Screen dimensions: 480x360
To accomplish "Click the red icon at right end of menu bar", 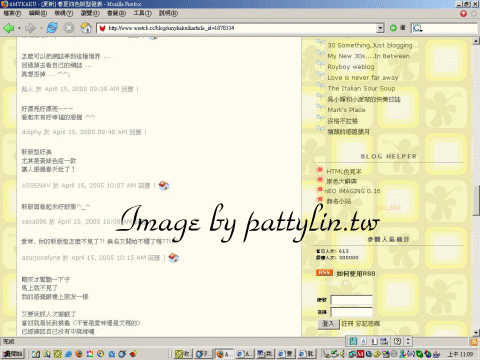I will tap(463, 13).
